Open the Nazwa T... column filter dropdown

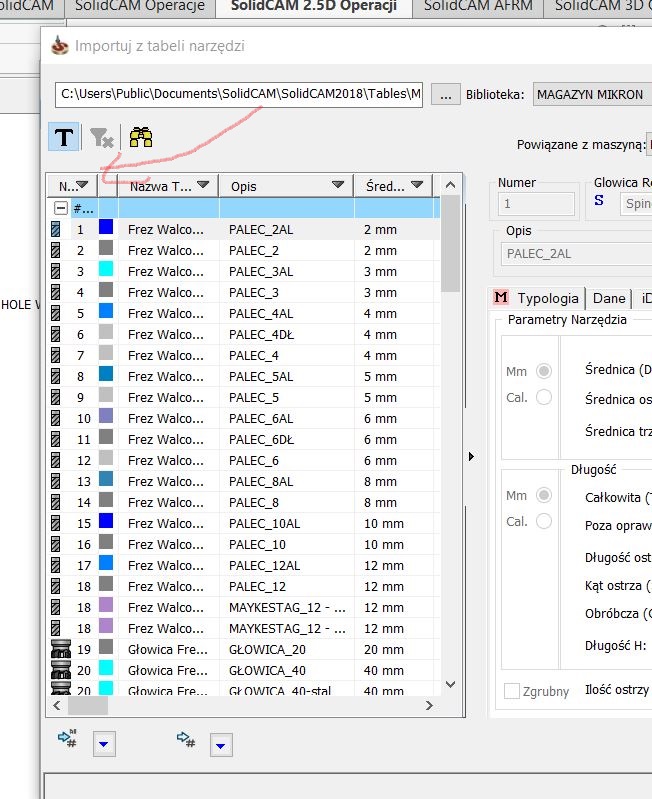tap(203, 184)
